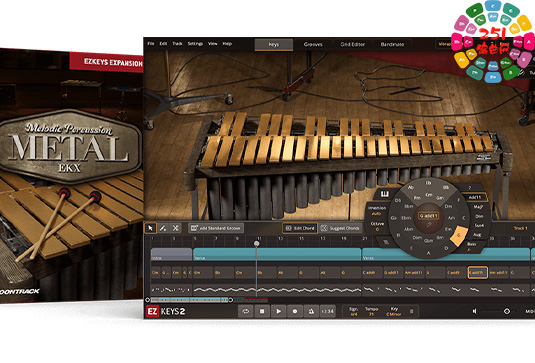Click the timeline playhead marker

pos(256,243)
